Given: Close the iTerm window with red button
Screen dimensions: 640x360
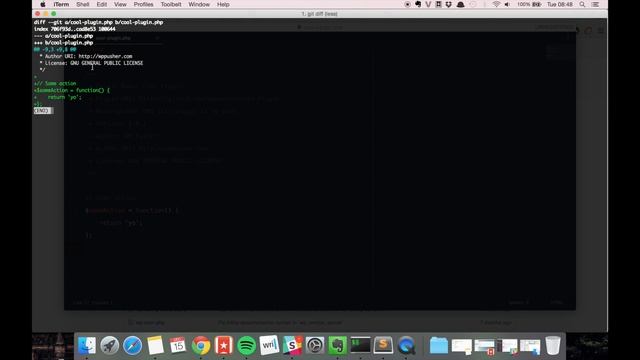Looking at the screenshot, I should pos(38,14).
